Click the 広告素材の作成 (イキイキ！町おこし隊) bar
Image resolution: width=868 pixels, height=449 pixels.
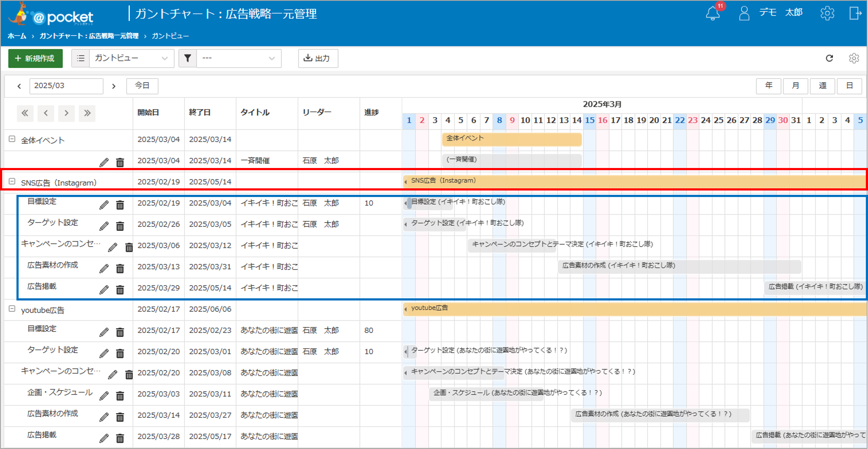click(x=679, y=266)
